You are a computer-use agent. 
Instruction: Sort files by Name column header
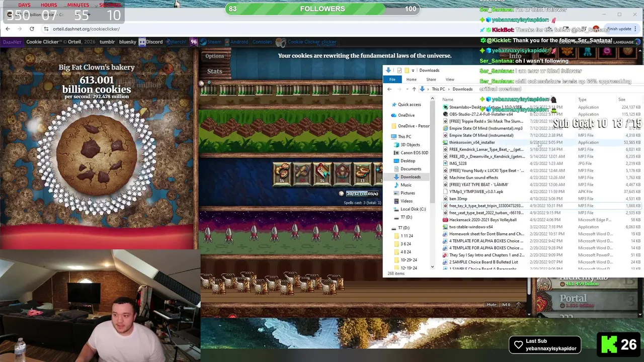click(448, 100)
